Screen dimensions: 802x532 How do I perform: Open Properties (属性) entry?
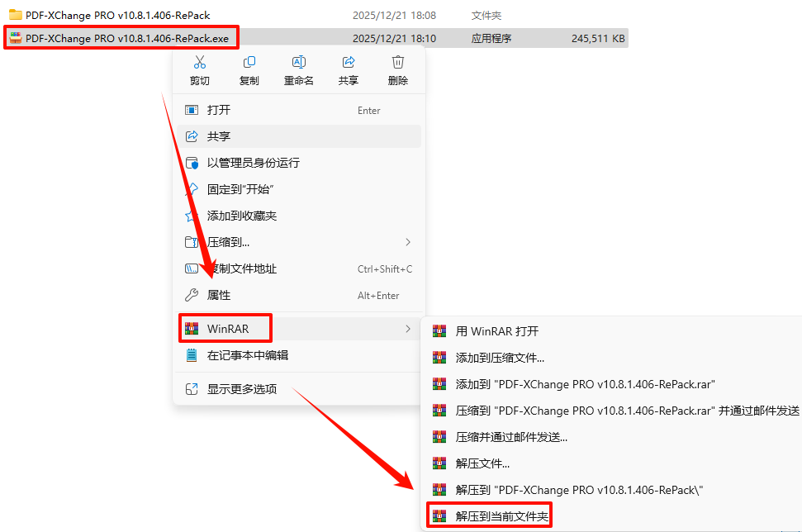click(299, 295)
